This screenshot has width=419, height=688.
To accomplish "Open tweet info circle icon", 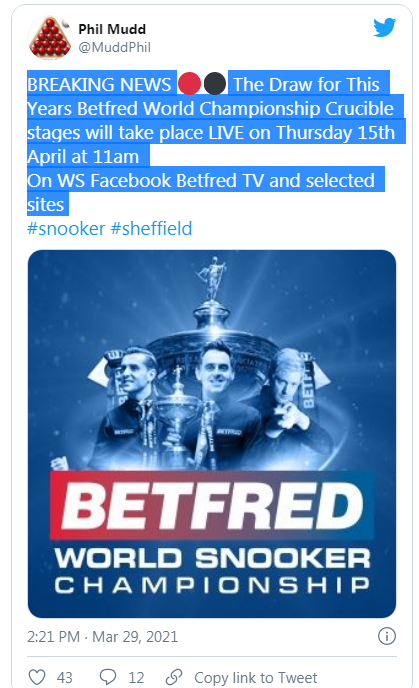I will tap(387, 636).
